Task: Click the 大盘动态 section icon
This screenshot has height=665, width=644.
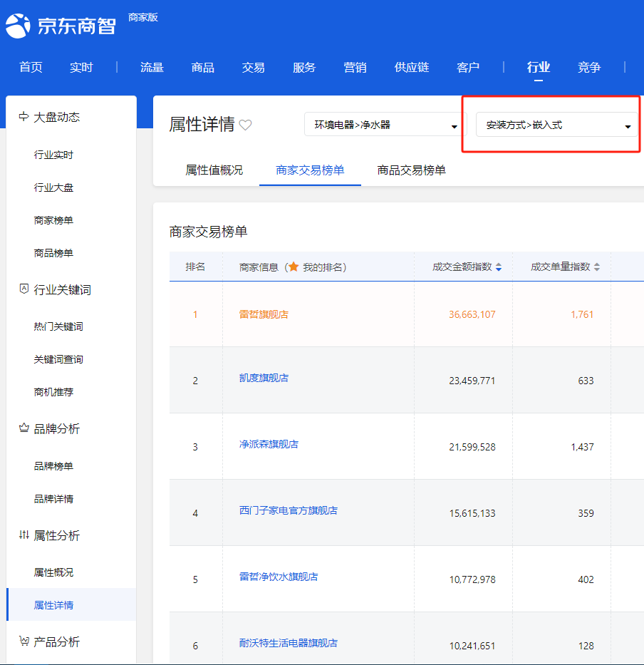Action: point(24,116)
